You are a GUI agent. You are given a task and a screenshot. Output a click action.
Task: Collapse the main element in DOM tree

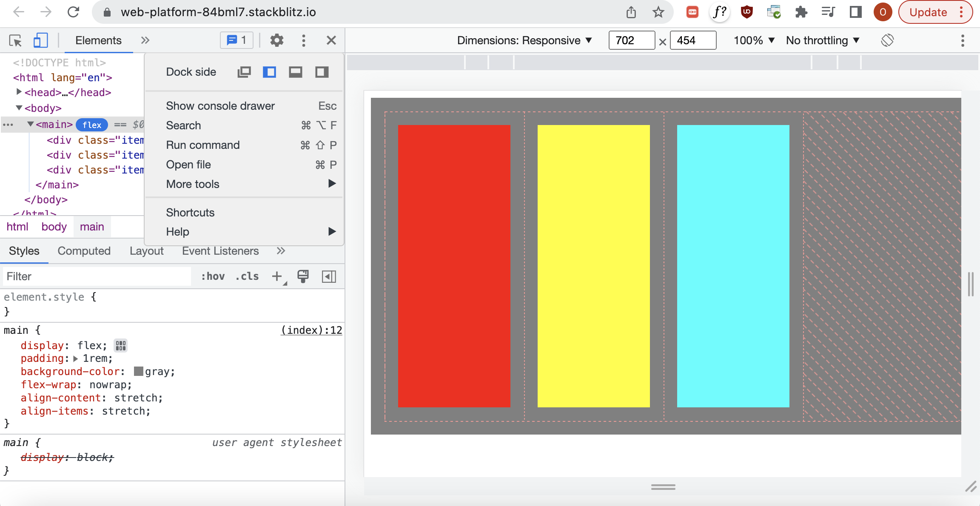[x=30, y=124]
